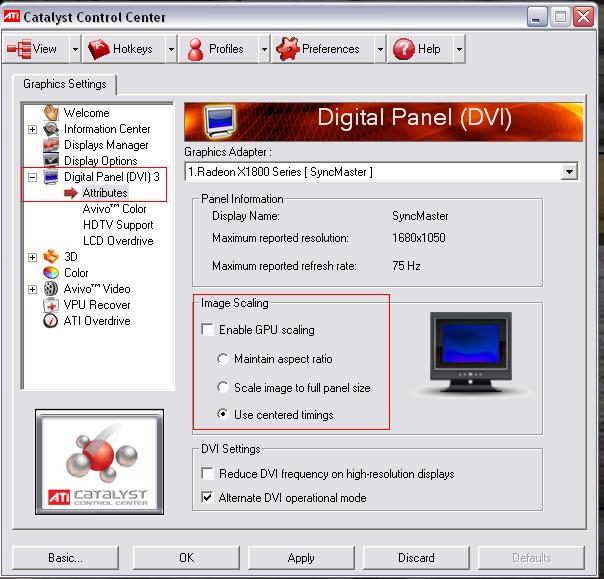Enable GPU scaling checkbox
The height and width of the screenshot is (579, 604).
(208, 330)
